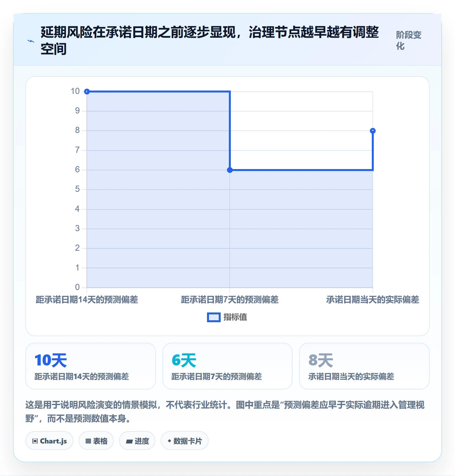Screen dimensions: 455x476
Task: Click the y-axis tick label 9
Action: point(77,111)
